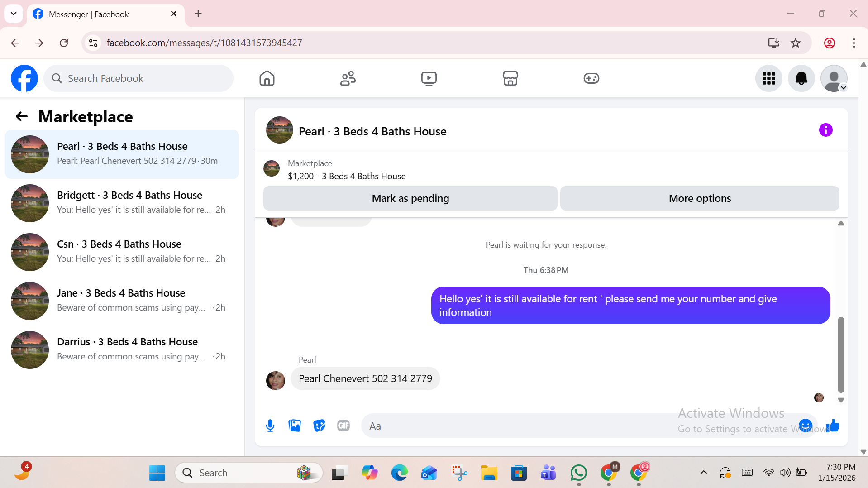Open the Watch video icon
The width and height of the screenshot is (868, 488).
tap(429, 78)
